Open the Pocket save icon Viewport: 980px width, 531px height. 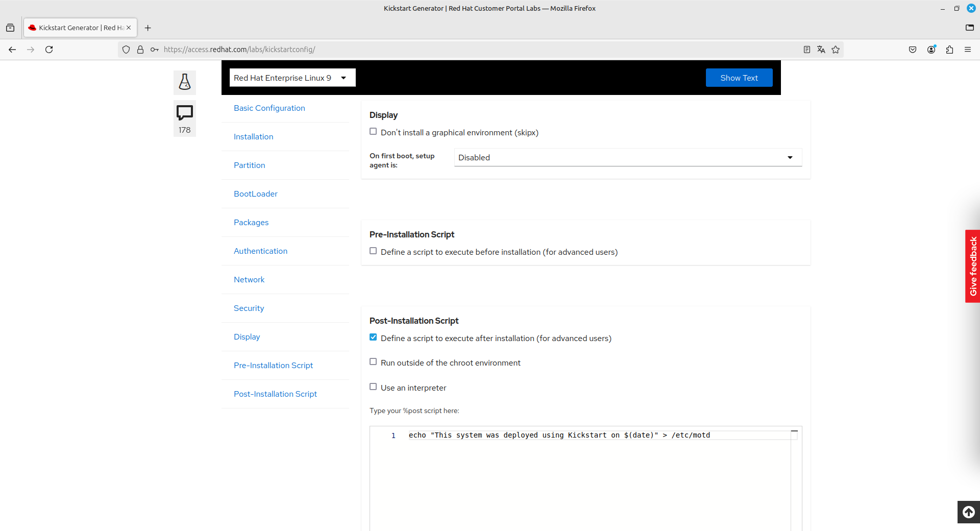913,50
